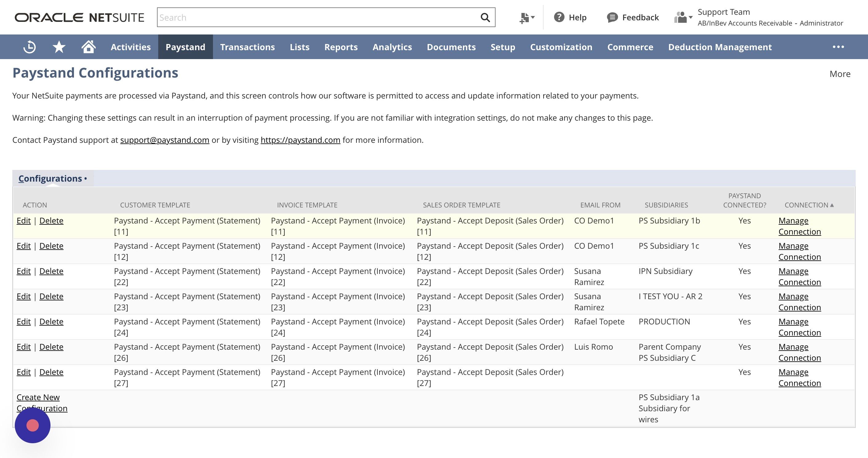Edit the PS Subsidiary 1c configuration
Viewport: 868px width, 458px height.
(24, 246)
